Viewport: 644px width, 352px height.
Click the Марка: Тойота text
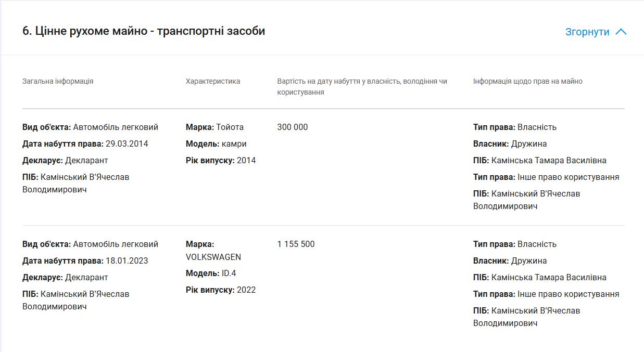[214, 127]
